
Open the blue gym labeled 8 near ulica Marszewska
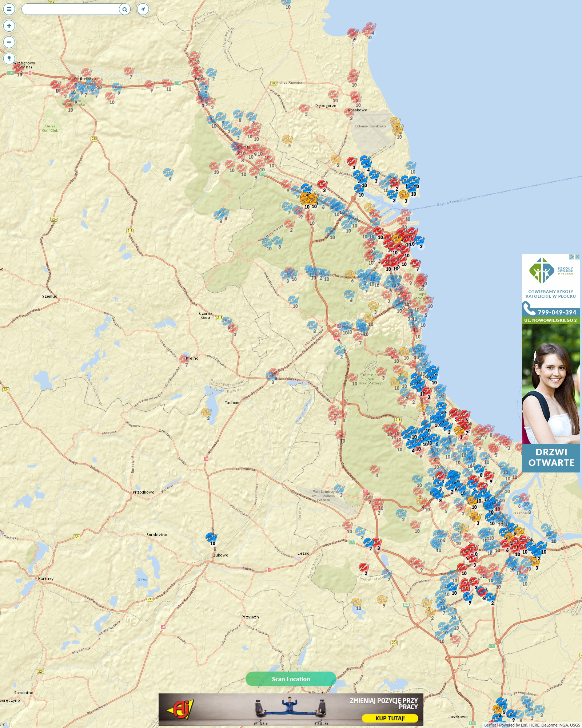[x=278, y=241]
